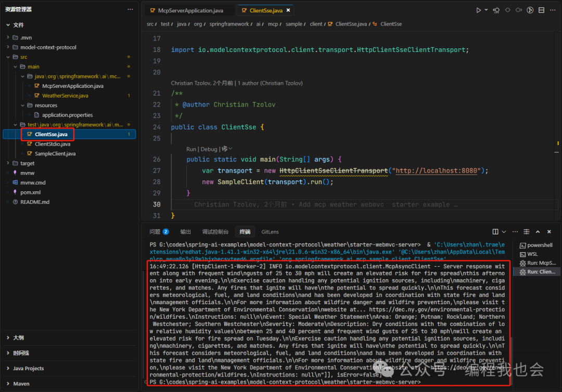Select the powershell terminal session

click(x=540, y=245)
